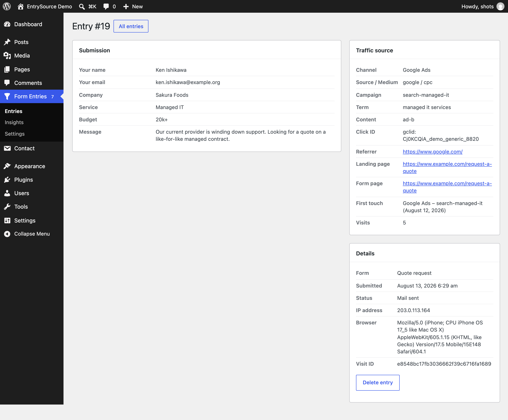This screenshot has width=508, height=420.
Task: Click the Settings sliders icon in the sidebar
Action: (7, 221)
